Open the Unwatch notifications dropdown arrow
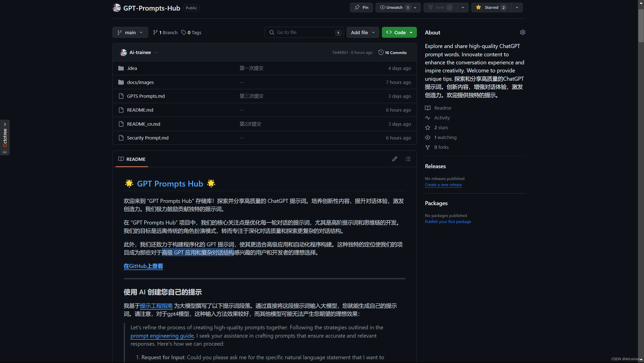644x363 pixels. [x=415, y=8]
